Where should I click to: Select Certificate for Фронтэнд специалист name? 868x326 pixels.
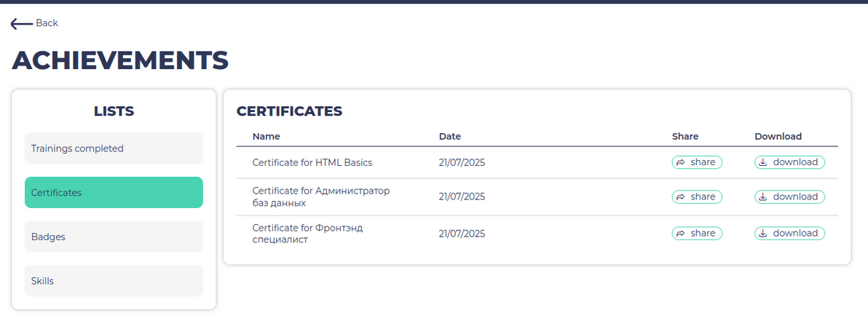(x=308, y=234)
